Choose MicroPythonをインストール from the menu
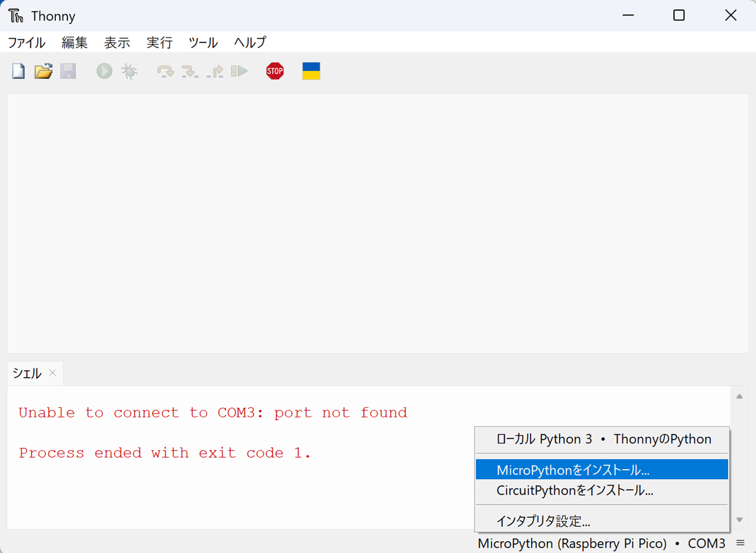756x553 pixels. pos(601,470)
